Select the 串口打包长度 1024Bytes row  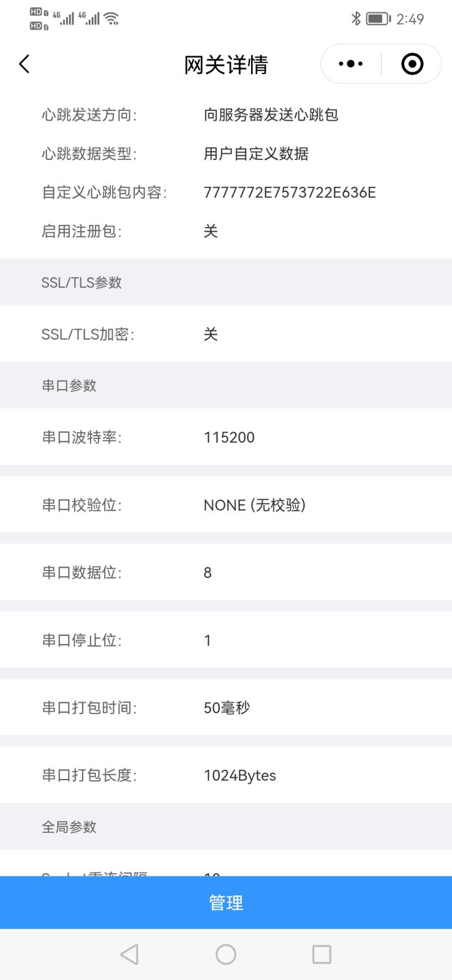(226, 775)
